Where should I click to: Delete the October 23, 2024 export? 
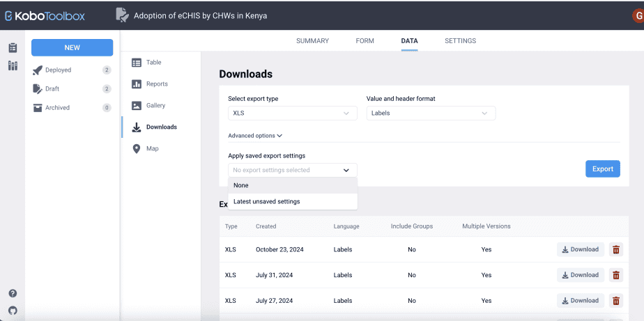[615, 249]
